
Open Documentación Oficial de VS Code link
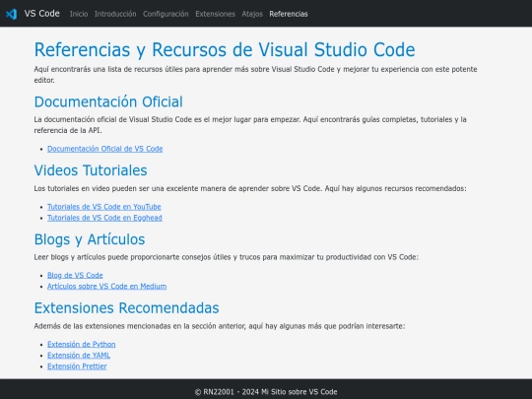pos(104,149)
